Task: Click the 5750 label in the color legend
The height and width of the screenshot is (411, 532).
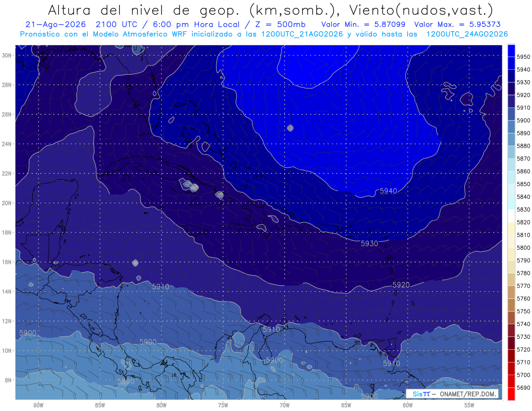Action: 524,311
